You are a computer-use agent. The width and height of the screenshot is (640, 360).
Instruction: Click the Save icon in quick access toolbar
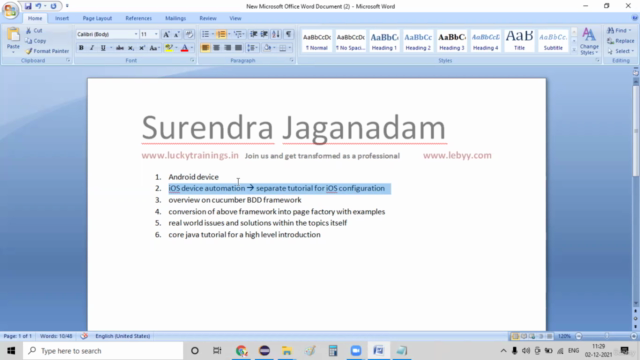click(28, 6)
